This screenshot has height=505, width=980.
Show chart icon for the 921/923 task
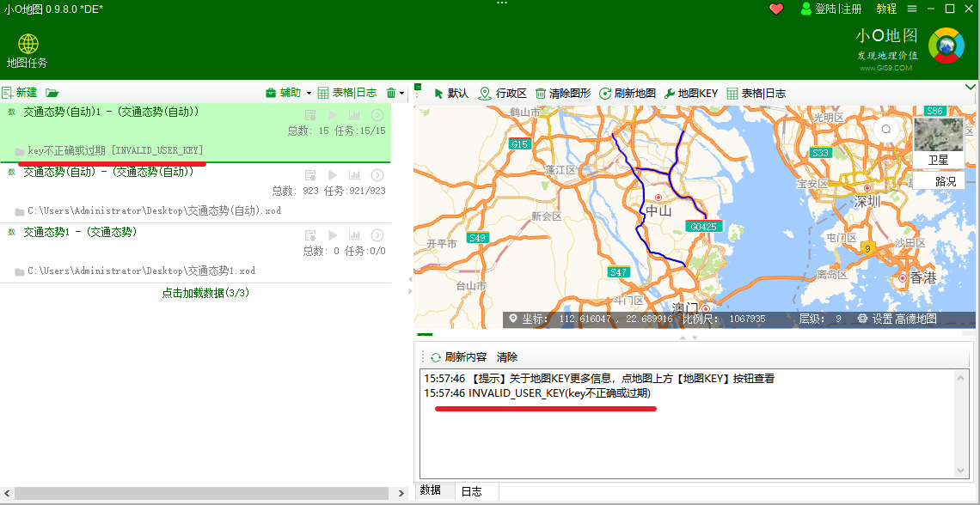354,175
